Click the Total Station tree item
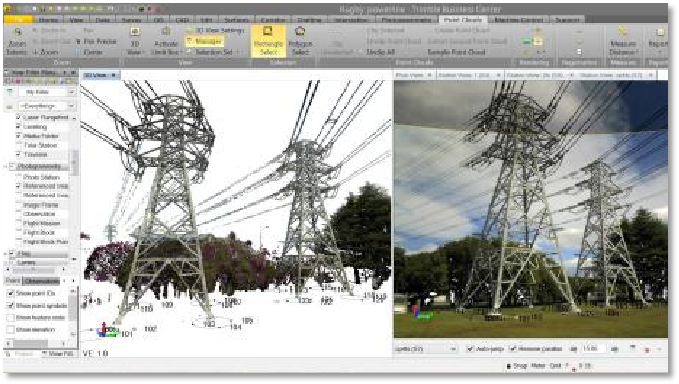Image resolution: width=679 pixels, height=384 pixels. click(x=40, y=145)
